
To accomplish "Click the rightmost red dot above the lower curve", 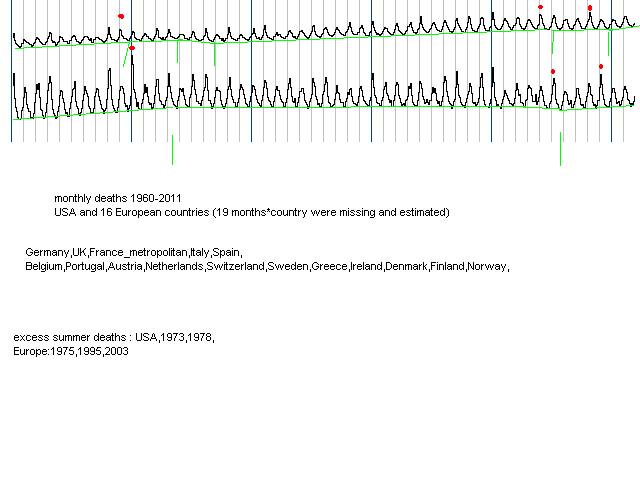I will pos(601,67).
